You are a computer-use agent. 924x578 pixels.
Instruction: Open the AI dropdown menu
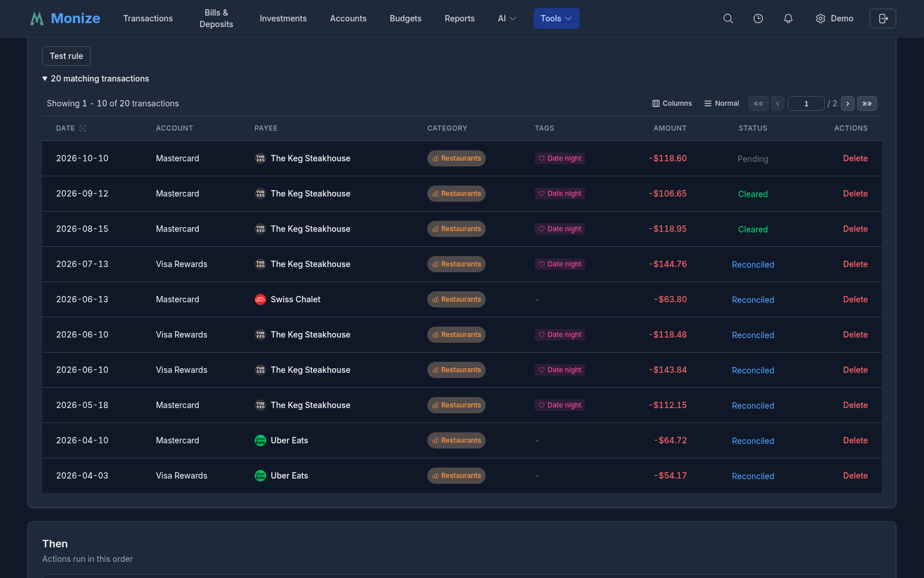pyautogui.click(x=507, y=18)
